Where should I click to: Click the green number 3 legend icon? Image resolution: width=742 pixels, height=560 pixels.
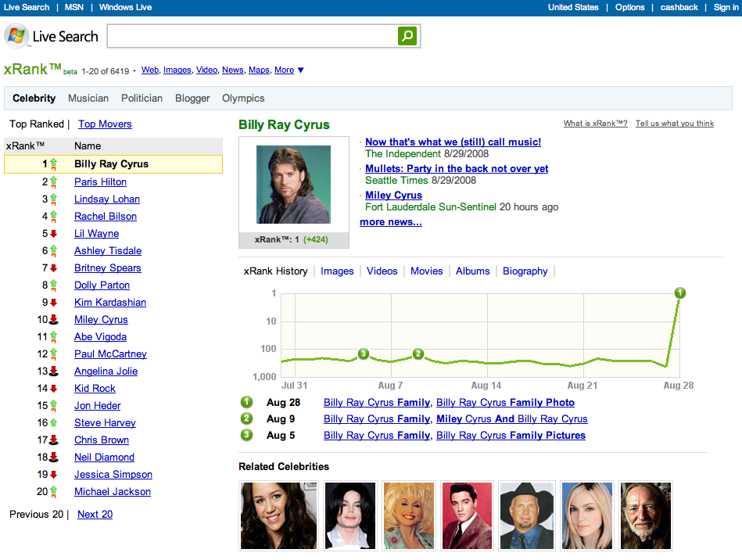247,435
